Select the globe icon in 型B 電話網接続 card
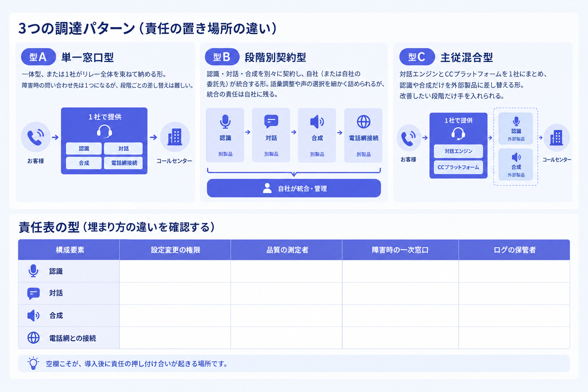 pyautogui.click(x=363, y=122)
